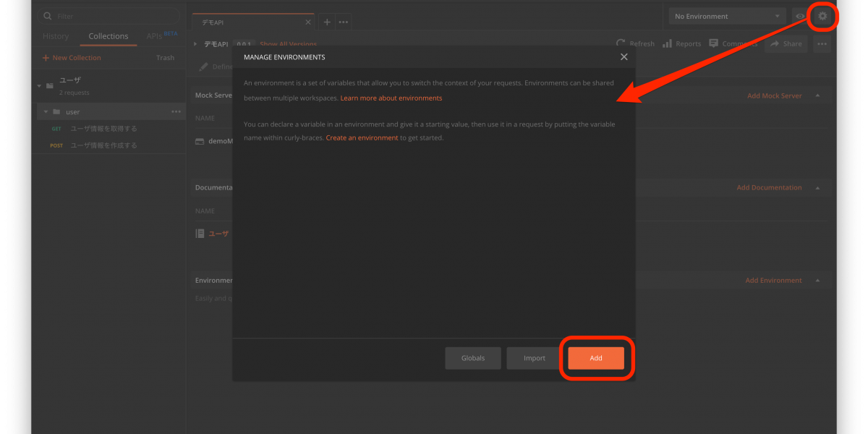The image size is (868, 434).
Task: Switch to the History tab
Action: (56, 36)
